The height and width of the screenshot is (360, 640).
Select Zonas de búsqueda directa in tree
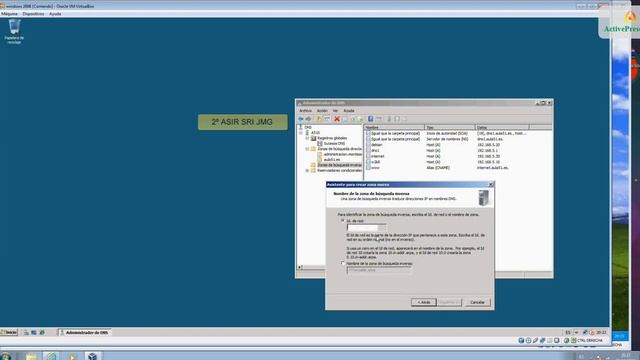pyautogui.click(x=339, y=149)
